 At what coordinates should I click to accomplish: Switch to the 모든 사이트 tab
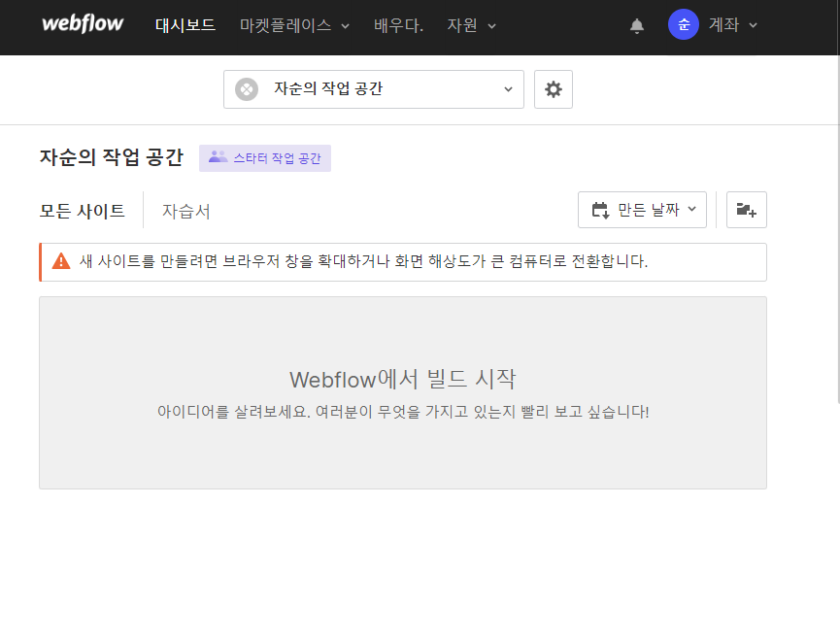pyautogui.click(x=82, y=211)
